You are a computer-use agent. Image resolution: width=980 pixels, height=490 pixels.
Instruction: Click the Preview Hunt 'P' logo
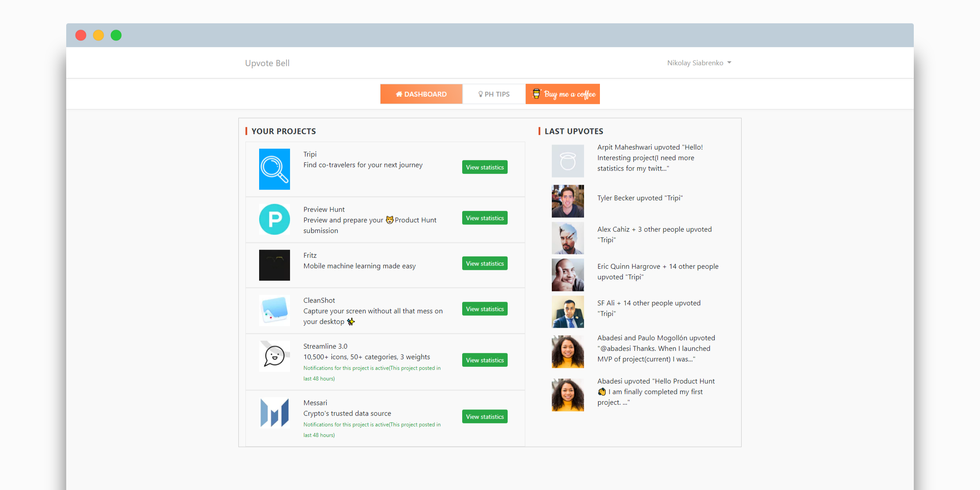click(274, 219)
